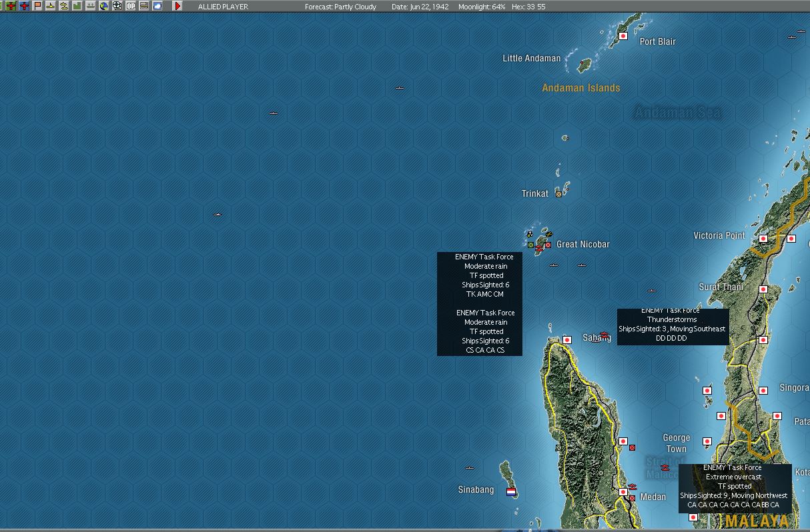
Task: Click the Hex: 33 55 readout
Action: [x=528, y=7]
